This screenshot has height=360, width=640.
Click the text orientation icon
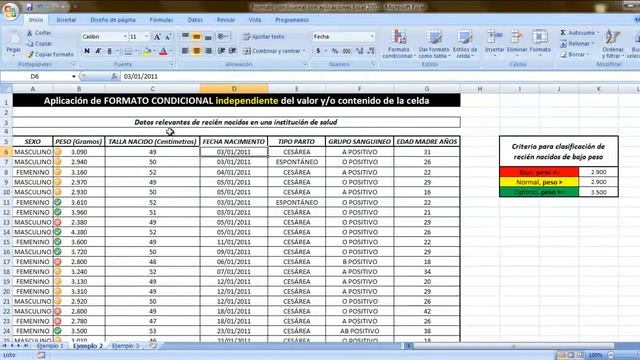pyautogui.click(x=222, y=37)
